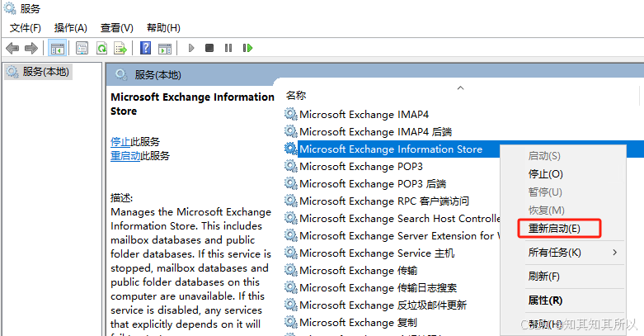644x336 pixels.
Task: Open the 文件(F) menu
Action: pos(26,28)
